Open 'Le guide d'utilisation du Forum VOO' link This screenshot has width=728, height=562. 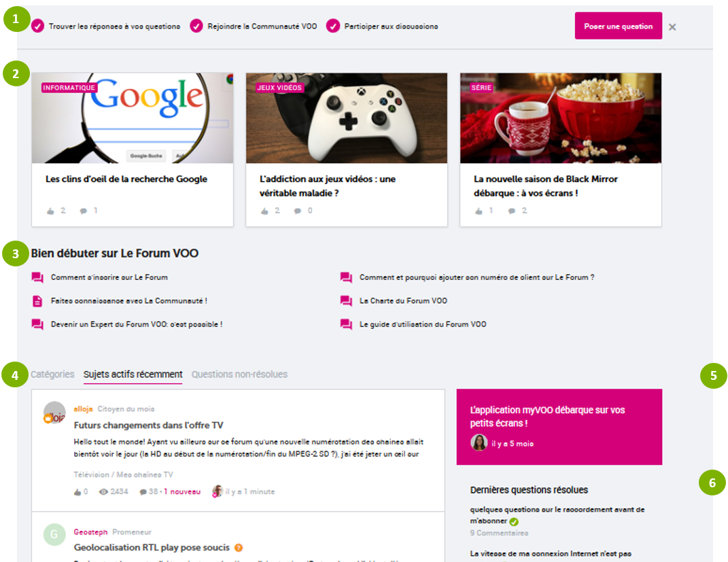423,324
